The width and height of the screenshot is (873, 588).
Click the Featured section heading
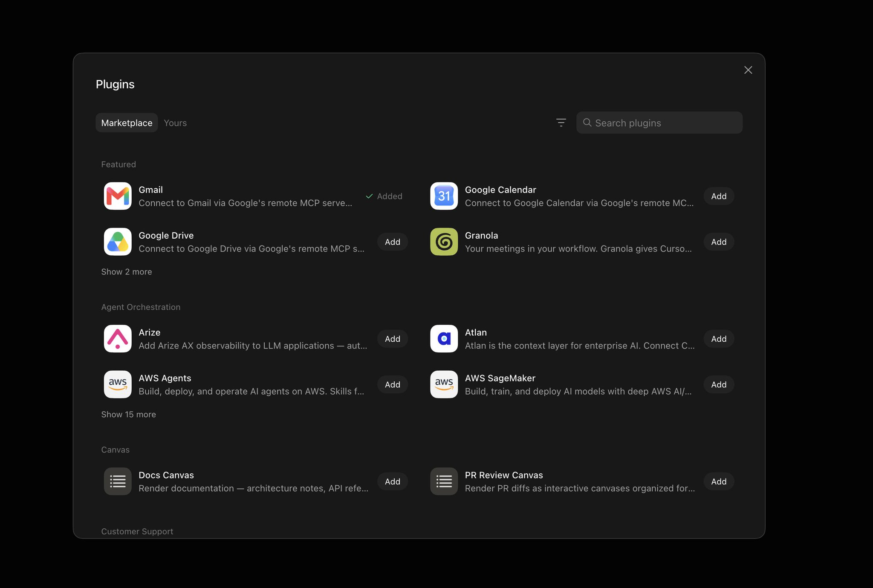tap(119, 164)
